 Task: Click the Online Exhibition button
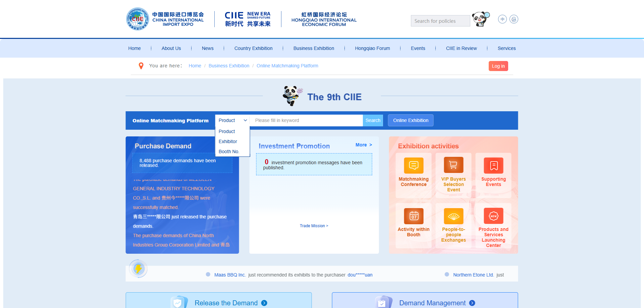coord(411,120)
